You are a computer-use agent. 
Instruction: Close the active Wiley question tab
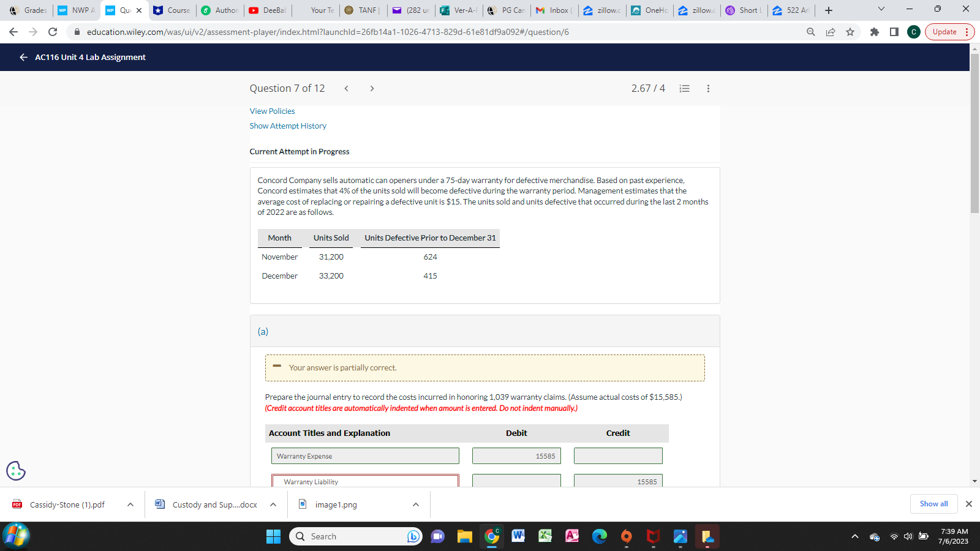139,10
